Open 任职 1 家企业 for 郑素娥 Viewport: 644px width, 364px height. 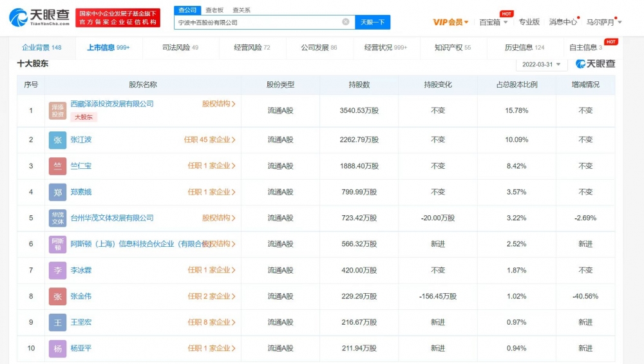click(211, 192)
